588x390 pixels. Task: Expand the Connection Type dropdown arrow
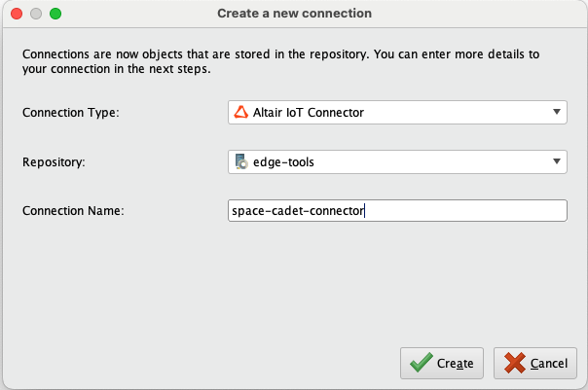click(x=556, y=113)
